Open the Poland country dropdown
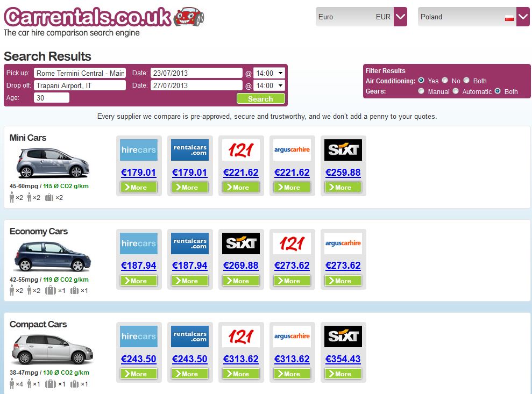The image size is (532, 394). [x=474, y=17]
